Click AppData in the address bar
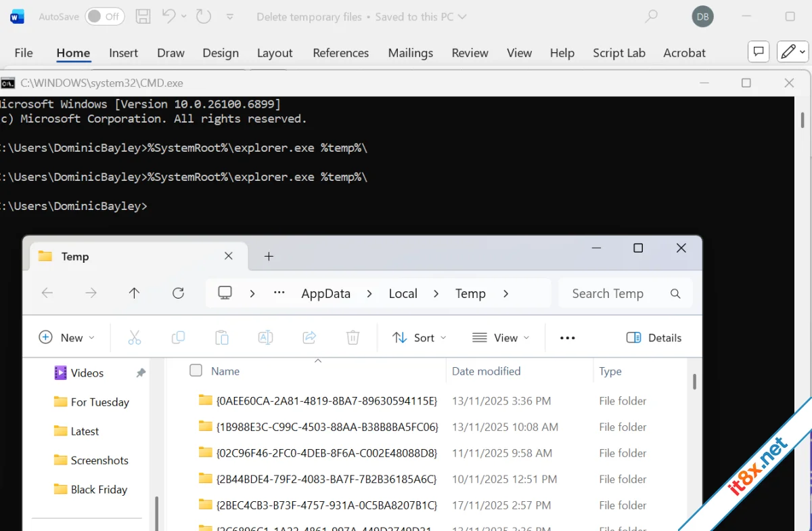The height and width of the screenshot is (531, 812). tap(326, 293)
